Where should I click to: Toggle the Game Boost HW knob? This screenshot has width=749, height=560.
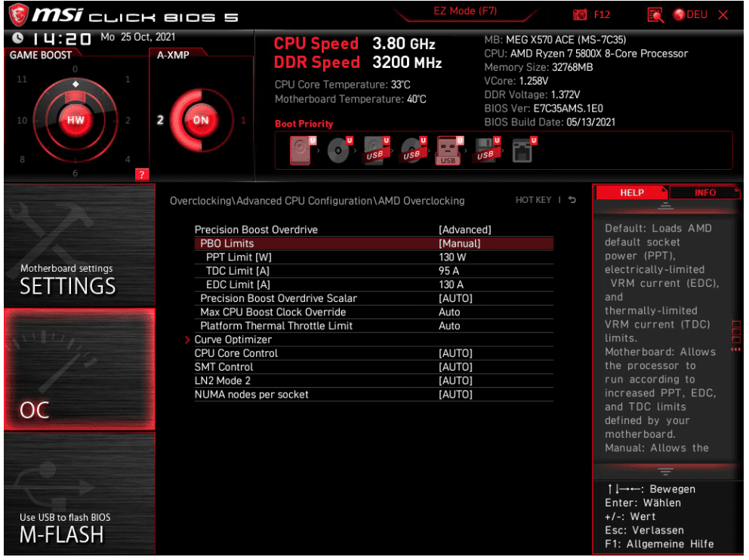(x=75, y=120)
